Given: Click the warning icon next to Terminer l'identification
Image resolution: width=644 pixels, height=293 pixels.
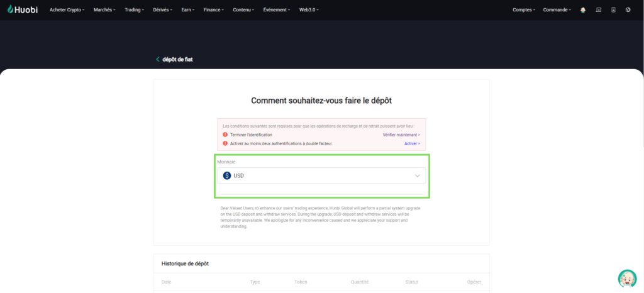Looking at the screenshot, I should [225, 135].
